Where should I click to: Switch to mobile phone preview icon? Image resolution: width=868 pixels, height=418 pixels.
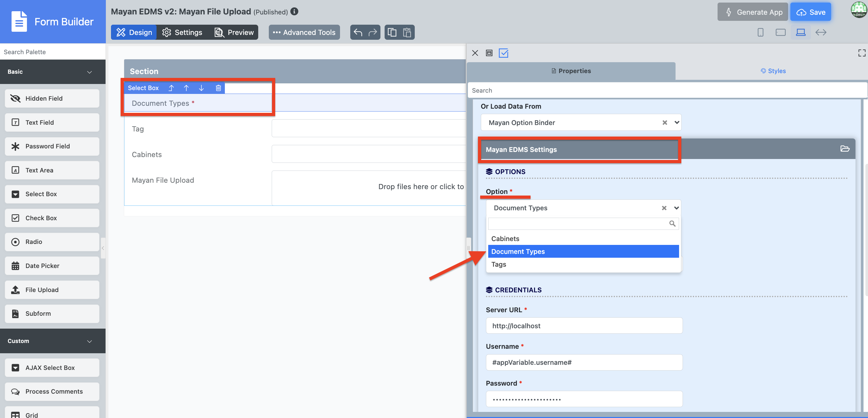(760, 32)
